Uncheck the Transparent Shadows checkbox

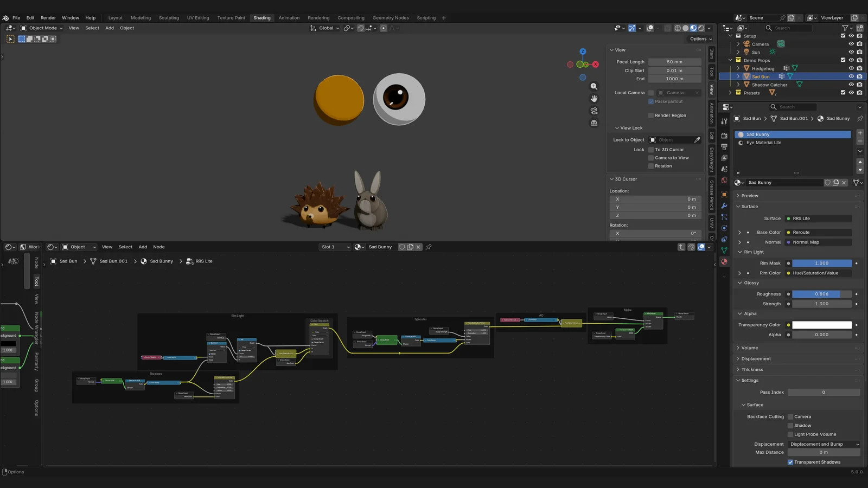(x=790, y=462)
